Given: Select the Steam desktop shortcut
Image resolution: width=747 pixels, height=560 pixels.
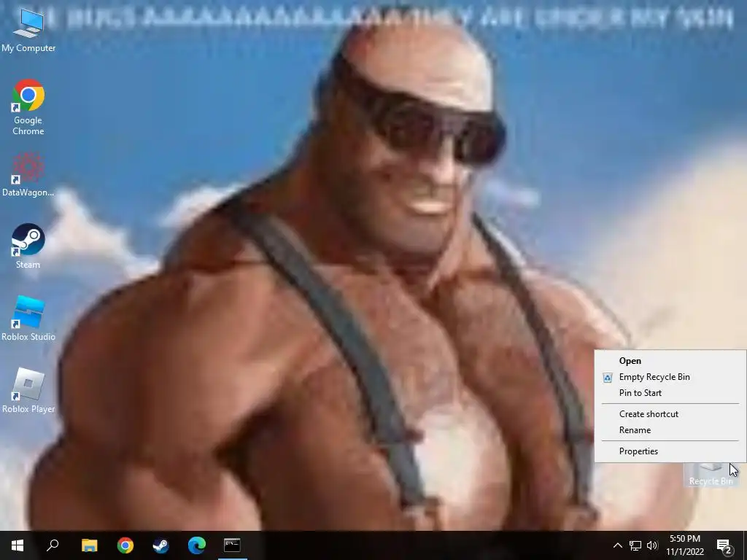Looking at the screenshot, I should point(28,246).
